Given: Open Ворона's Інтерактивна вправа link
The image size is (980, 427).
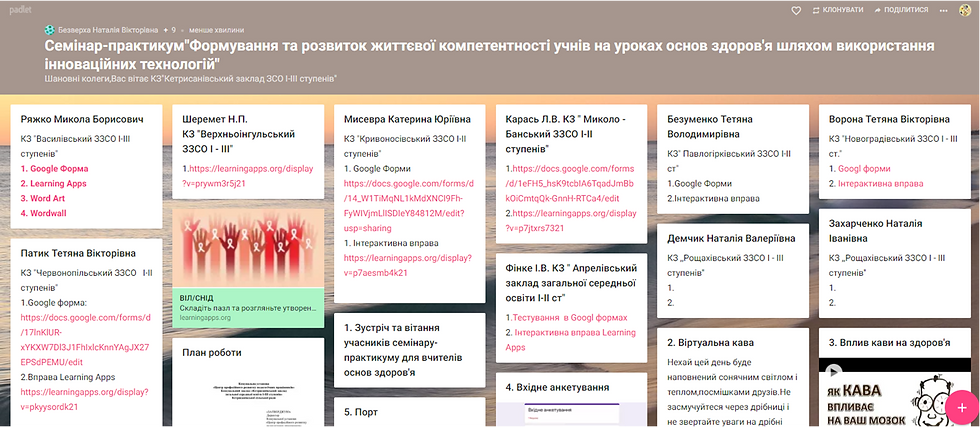Looking at the screenshot, I should click(880, 183).
